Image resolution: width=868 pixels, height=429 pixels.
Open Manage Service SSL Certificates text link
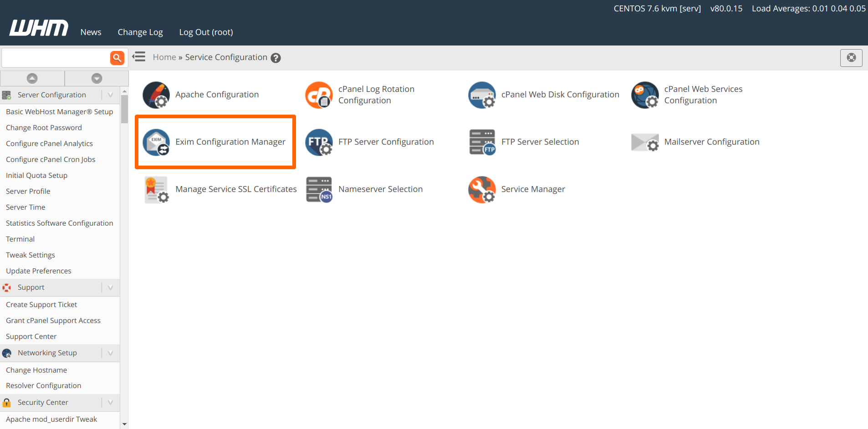(236, 189)
